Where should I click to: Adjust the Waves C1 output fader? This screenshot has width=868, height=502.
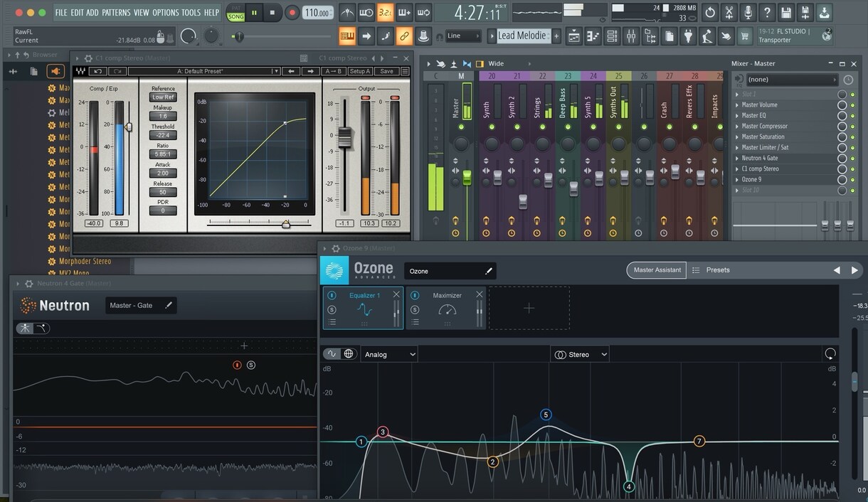coord(345,137)
